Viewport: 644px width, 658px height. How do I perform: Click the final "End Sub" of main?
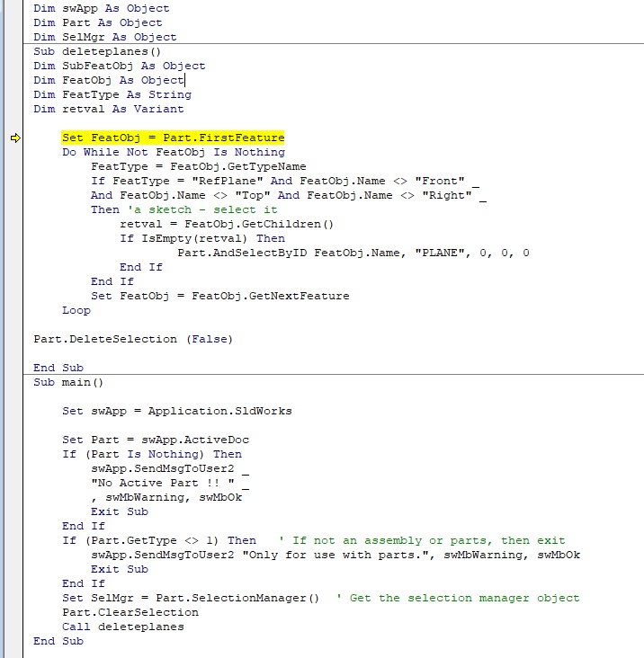tap(58, 641)
